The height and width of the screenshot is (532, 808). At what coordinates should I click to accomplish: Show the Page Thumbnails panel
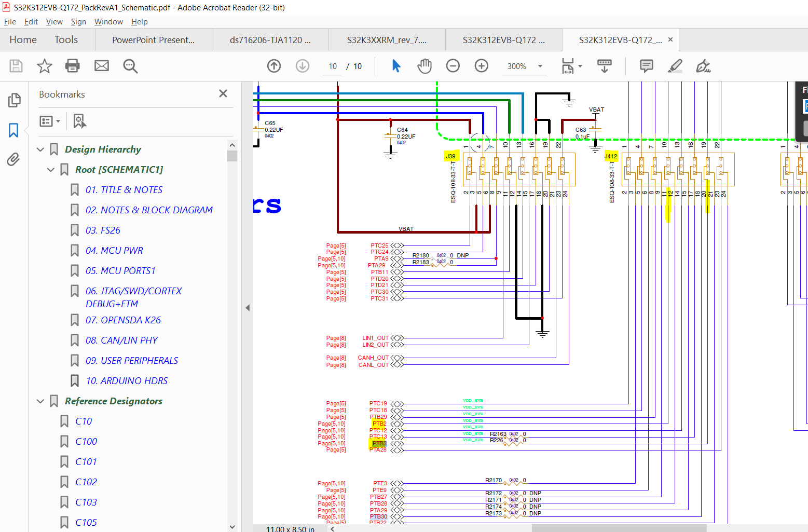[x=14, y=100]
